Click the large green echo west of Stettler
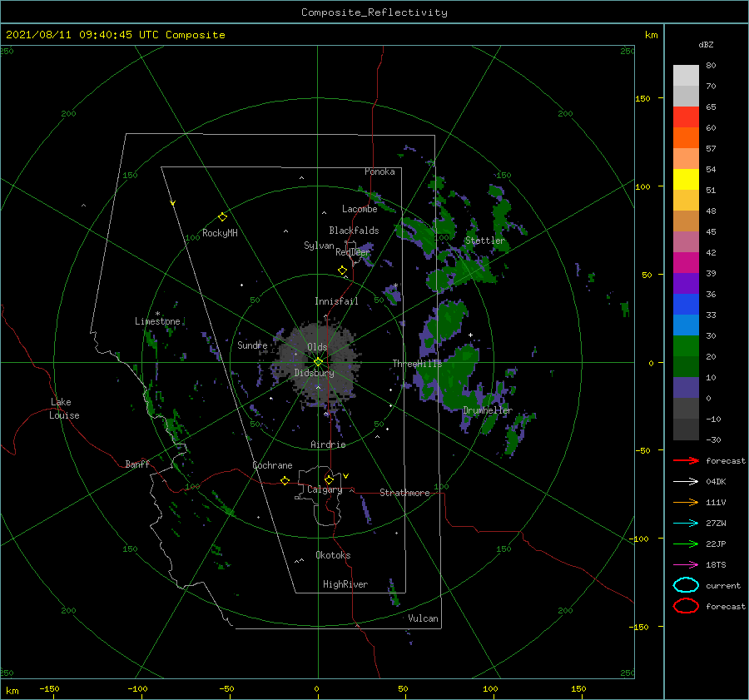The image size is (749, 700). [420, 233]
